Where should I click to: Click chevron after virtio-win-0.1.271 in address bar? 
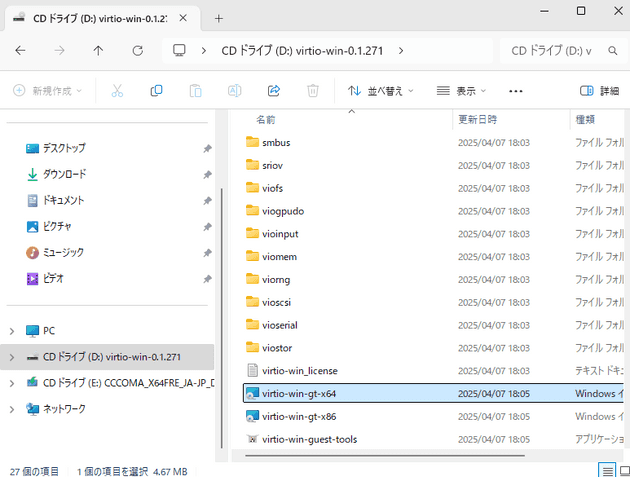pyautogui.click(x=401, y=51)
